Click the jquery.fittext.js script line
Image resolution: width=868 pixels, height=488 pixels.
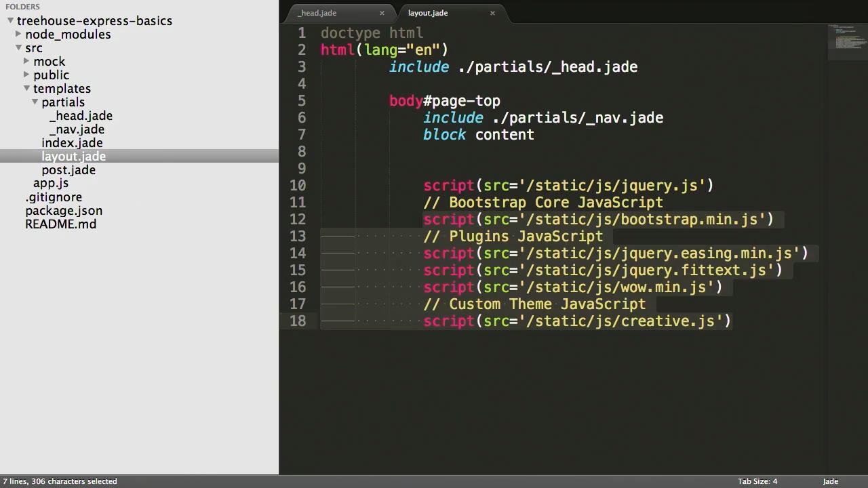[603, 270]
